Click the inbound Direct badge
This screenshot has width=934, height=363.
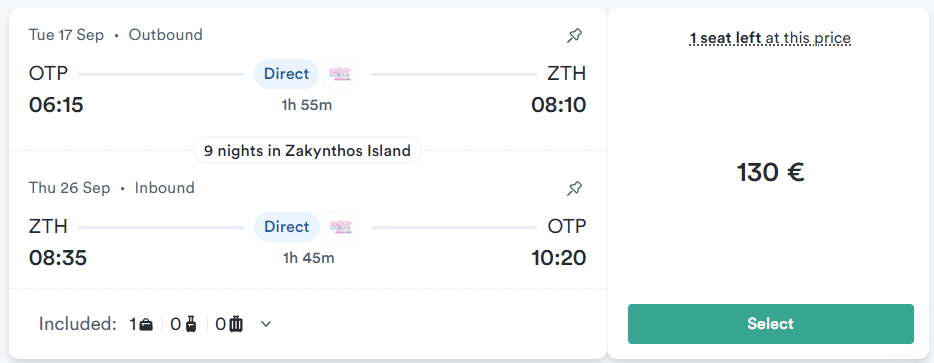287,227
